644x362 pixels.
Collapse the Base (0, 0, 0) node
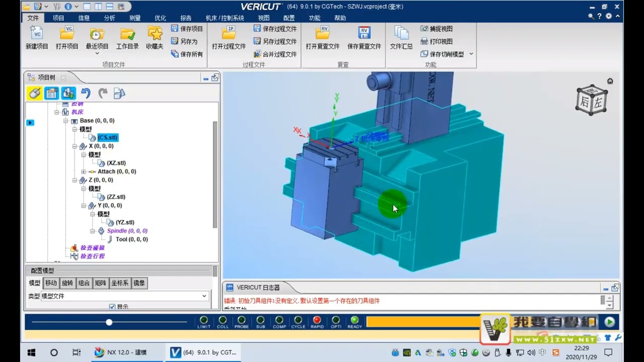point(65,121)
